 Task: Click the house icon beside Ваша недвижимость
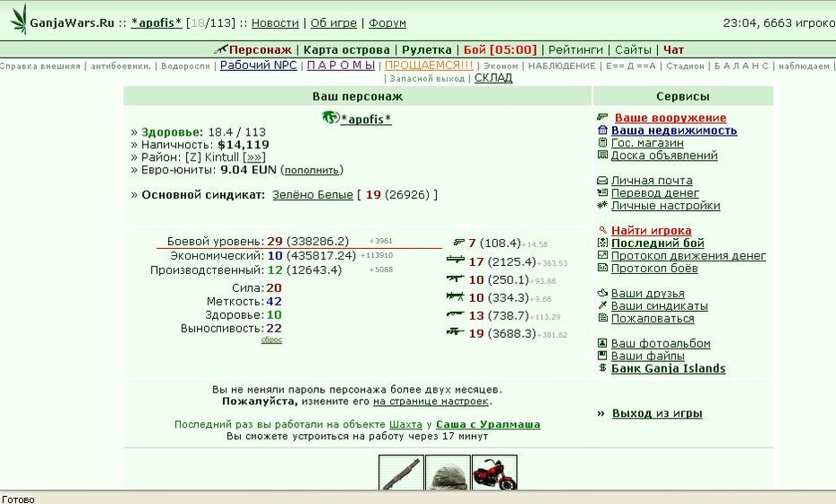(x=602, y=130)
